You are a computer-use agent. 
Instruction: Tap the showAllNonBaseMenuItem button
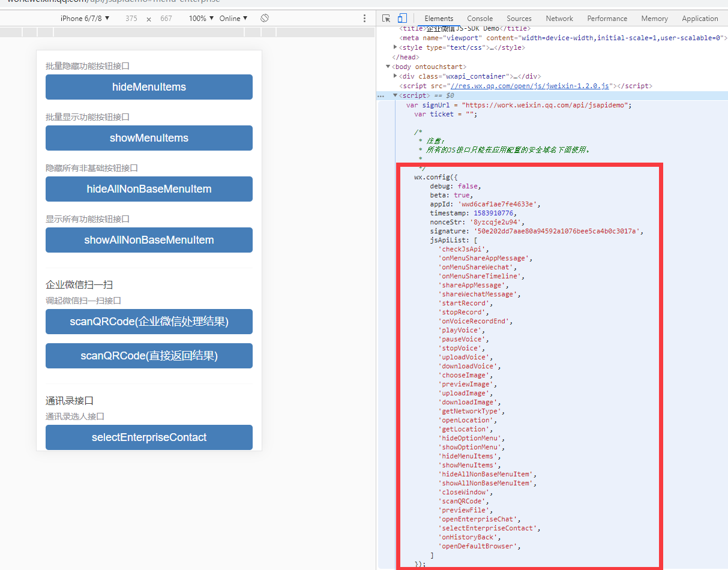[x=149, y=240]
